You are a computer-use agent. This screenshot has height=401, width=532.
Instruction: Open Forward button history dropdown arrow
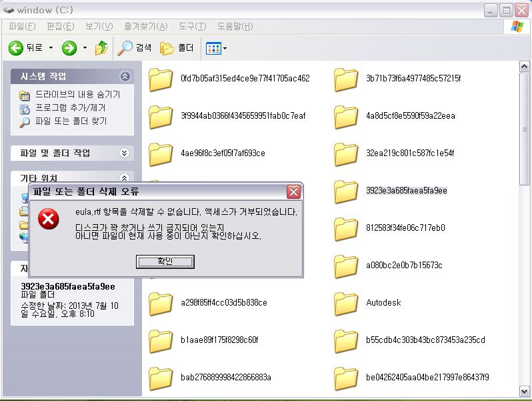(85, 48)
